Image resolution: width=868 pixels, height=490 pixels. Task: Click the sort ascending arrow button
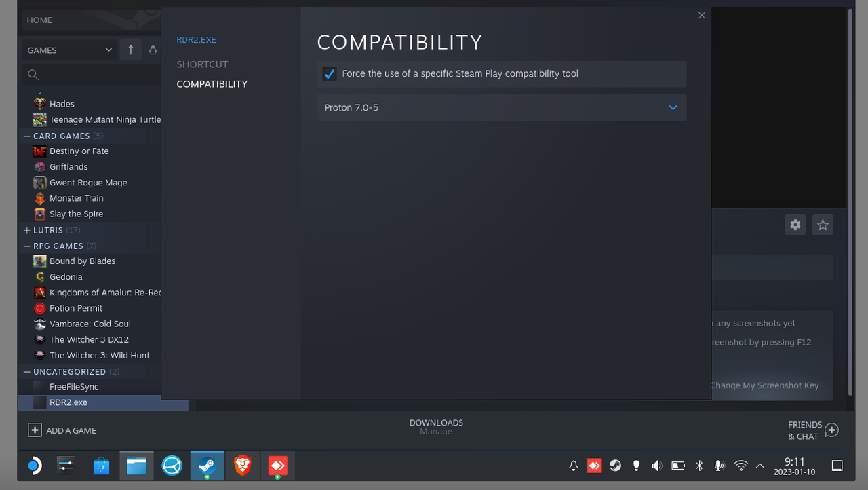(x=131, y=50)
